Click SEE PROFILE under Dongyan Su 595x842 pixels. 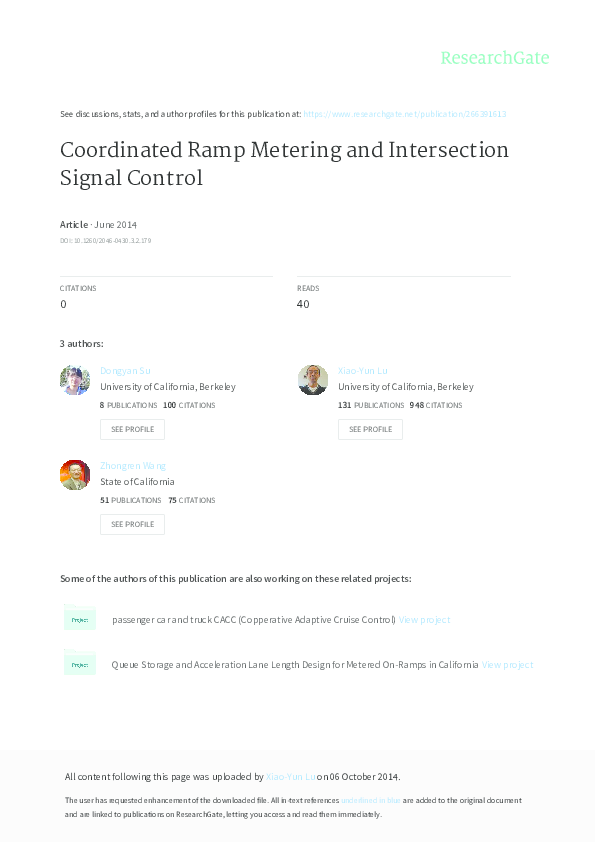(x=132, y=429)
